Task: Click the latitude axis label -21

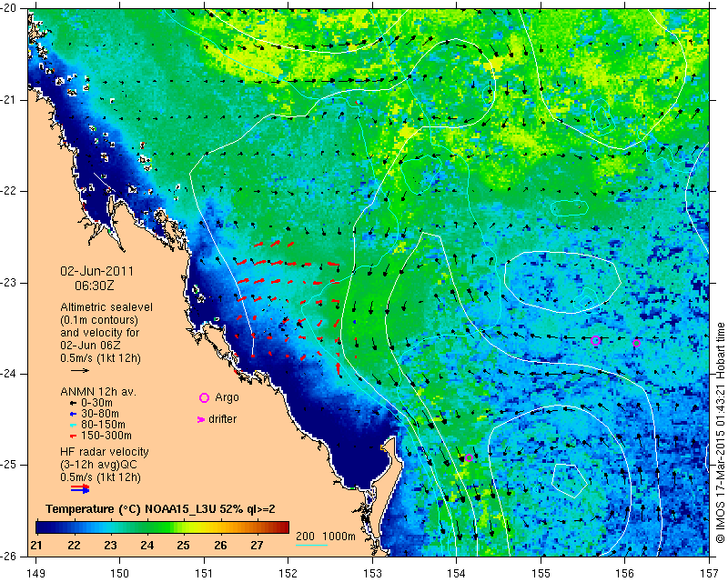Action: pyautogui.click(x=8, y=100)
